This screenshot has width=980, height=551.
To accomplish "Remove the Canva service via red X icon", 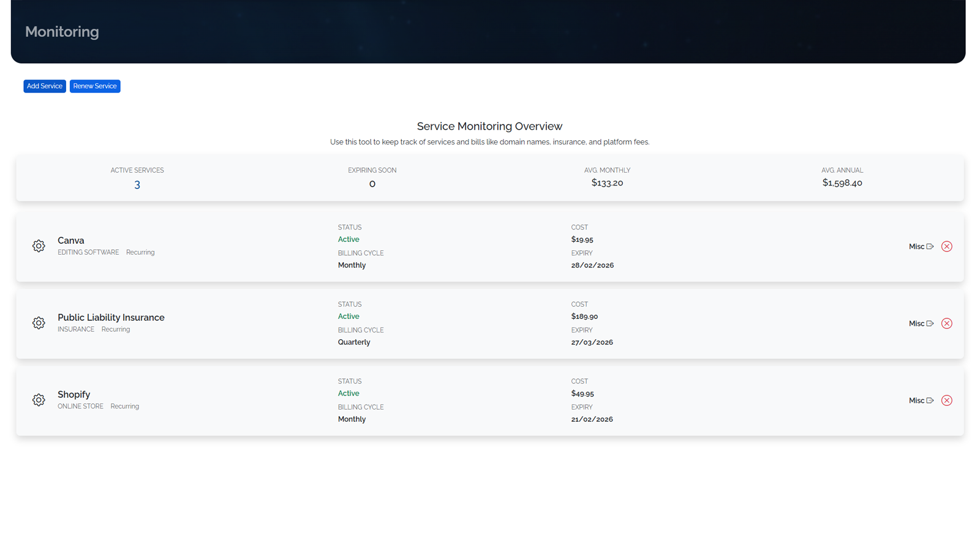I will coord(947,246).
